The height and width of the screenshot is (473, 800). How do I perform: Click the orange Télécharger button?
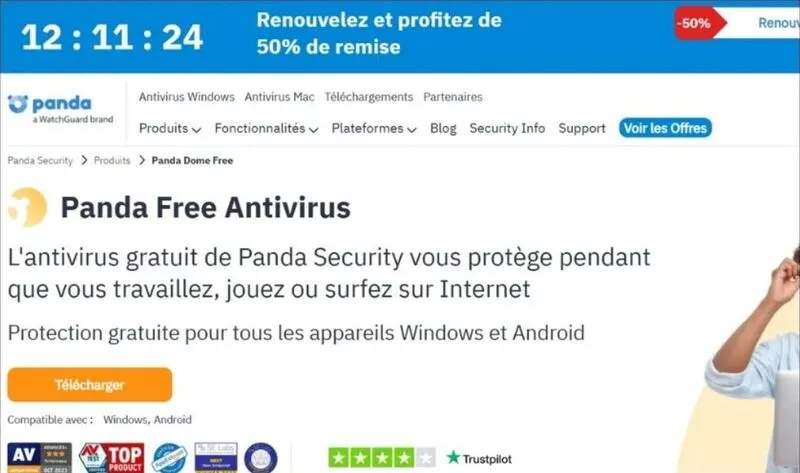tap(90, 385)
